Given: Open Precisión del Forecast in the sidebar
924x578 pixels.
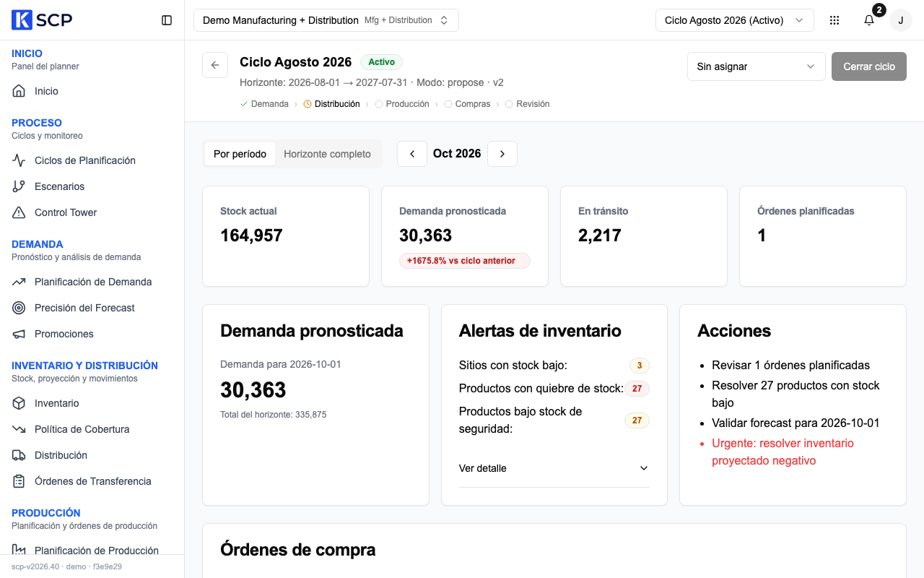Looking at the screenshot, I should pos(92,308).
